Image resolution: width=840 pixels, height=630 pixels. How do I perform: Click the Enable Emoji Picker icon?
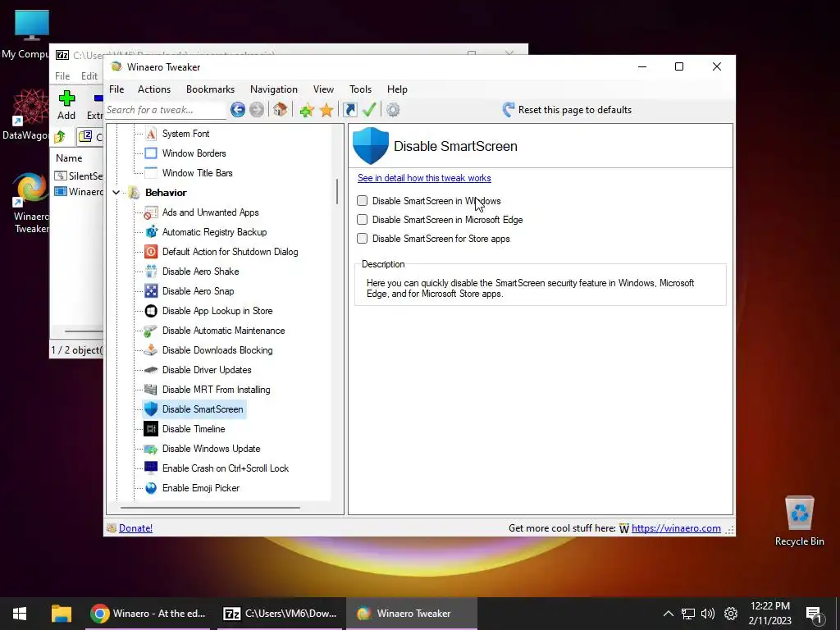pos(151,488)
